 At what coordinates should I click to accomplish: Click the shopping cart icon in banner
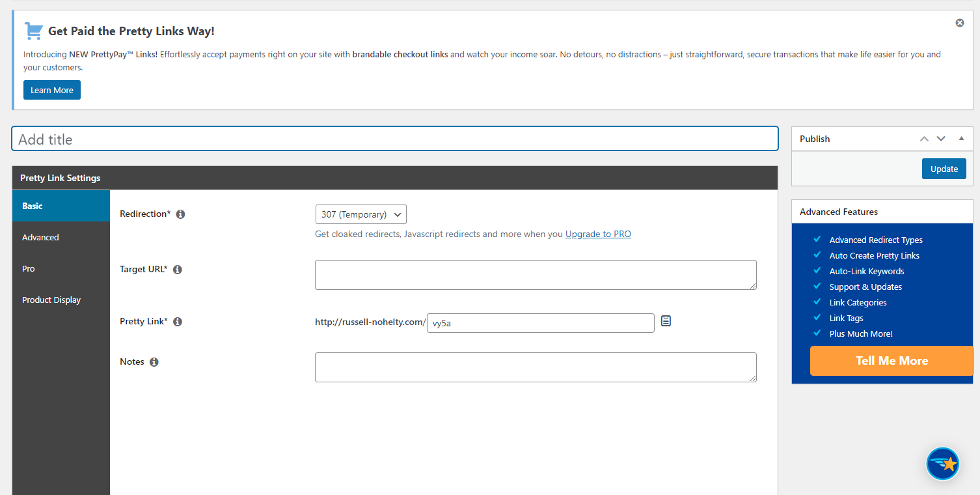(33, 31)
